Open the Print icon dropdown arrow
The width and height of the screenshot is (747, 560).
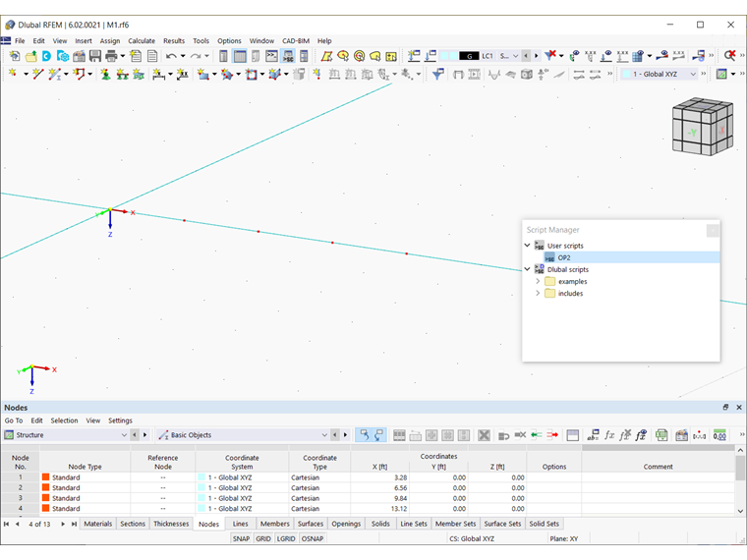point(123,56)
